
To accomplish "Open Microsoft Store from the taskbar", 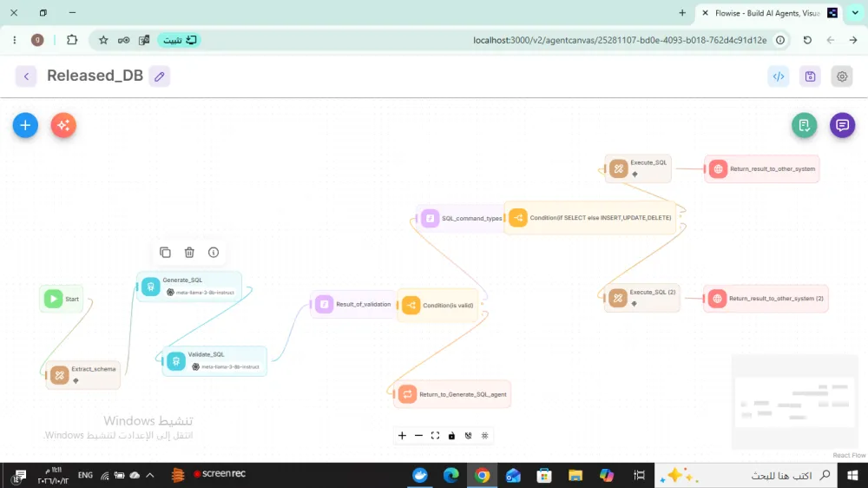I will 544,475.
